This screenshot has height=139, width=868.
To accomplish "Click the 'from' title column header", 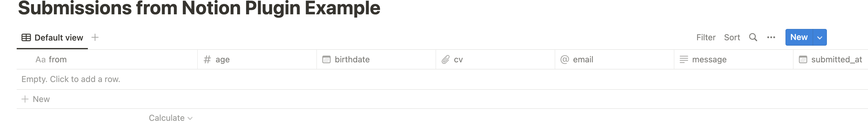I will (x=57, y=60).
